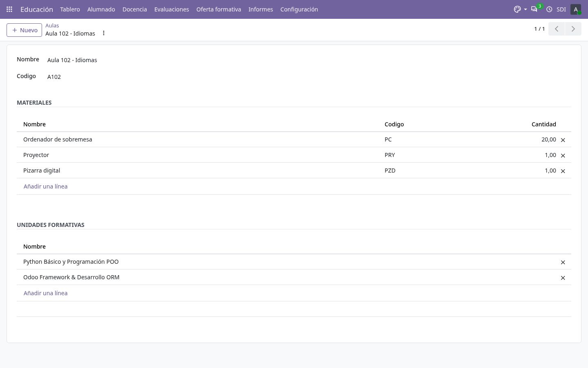Remove the Pizarra digital material line
This screenshot has width=588, height=368.
coord(563,171)
